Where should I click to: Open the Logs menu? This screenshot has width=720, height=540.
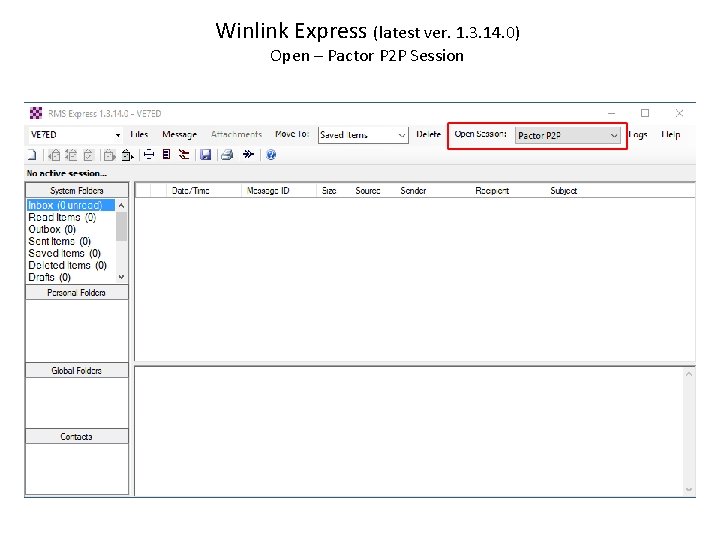click(638, 135)
